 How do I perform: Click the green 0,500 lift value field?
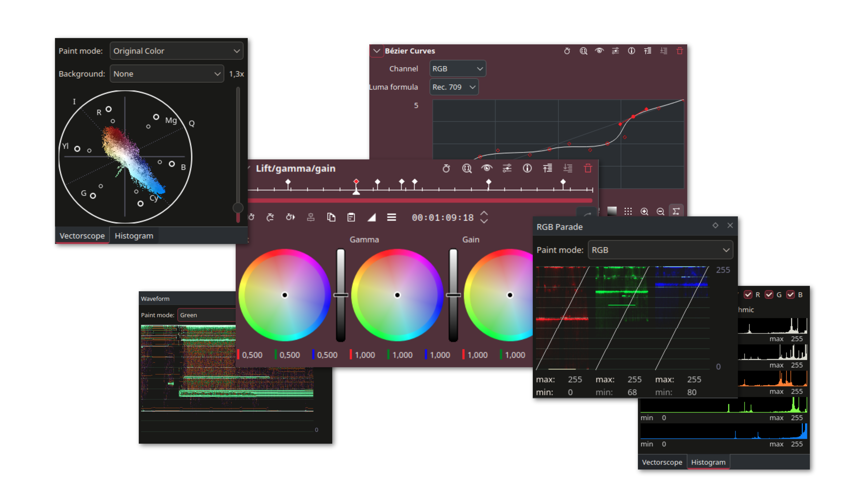tap(289, 355)
